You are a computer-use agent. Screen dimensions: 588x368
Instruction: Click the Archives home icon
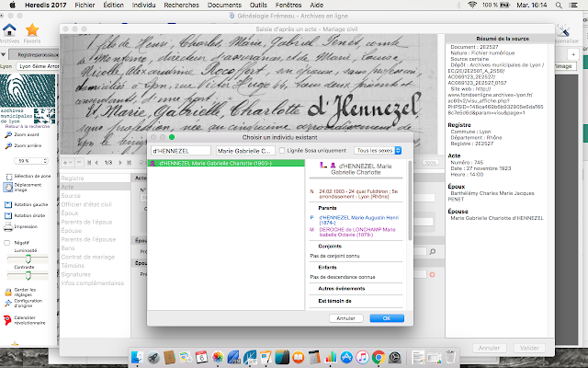(x=9, y=29)
